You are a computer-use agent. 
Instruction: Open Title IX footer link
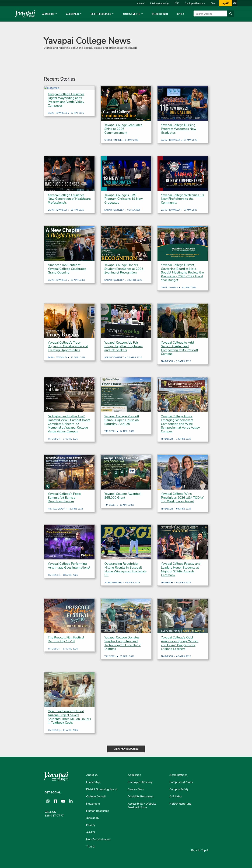(90, 846)
